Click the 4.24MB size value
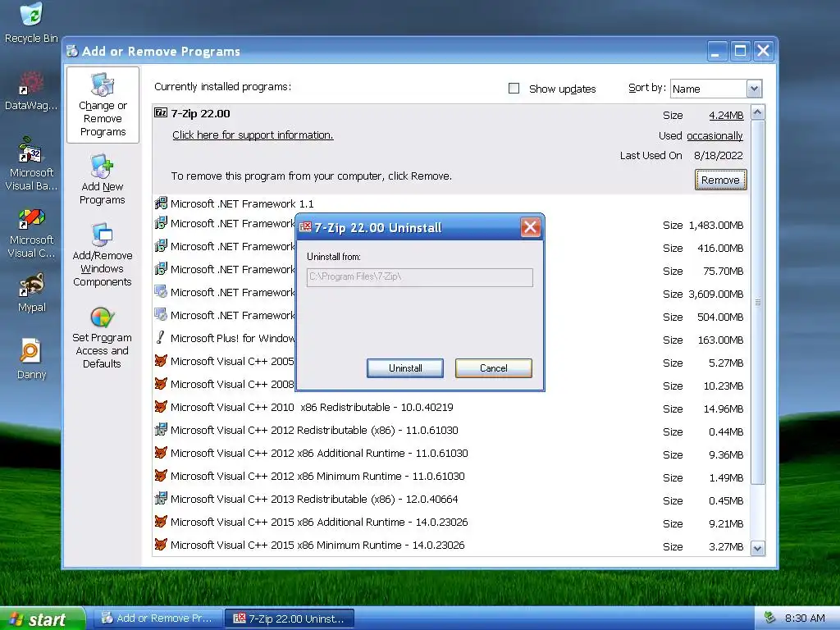This screenshot has width=840, height=630. click(x=726, y=115)
